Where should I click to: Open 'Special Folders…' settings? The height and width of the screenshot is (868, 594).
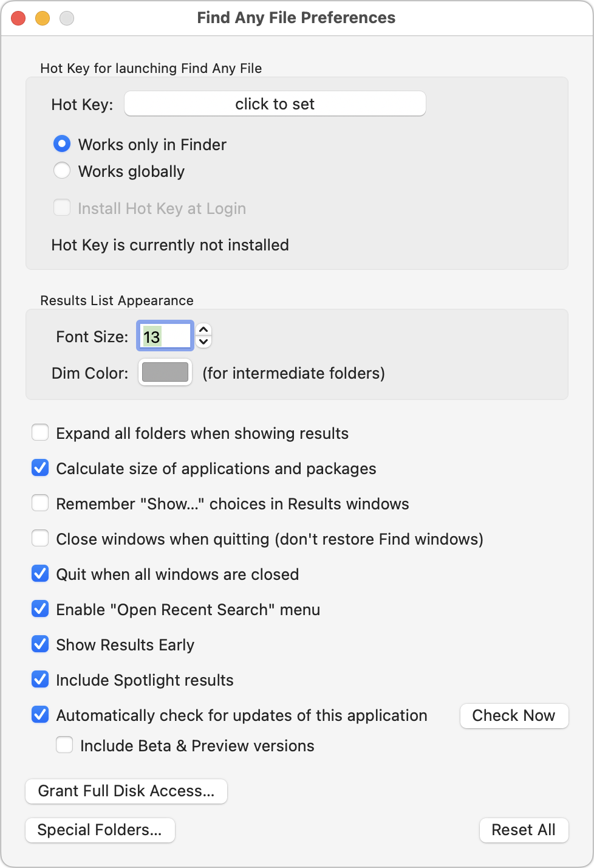click(x=100, y=830)
